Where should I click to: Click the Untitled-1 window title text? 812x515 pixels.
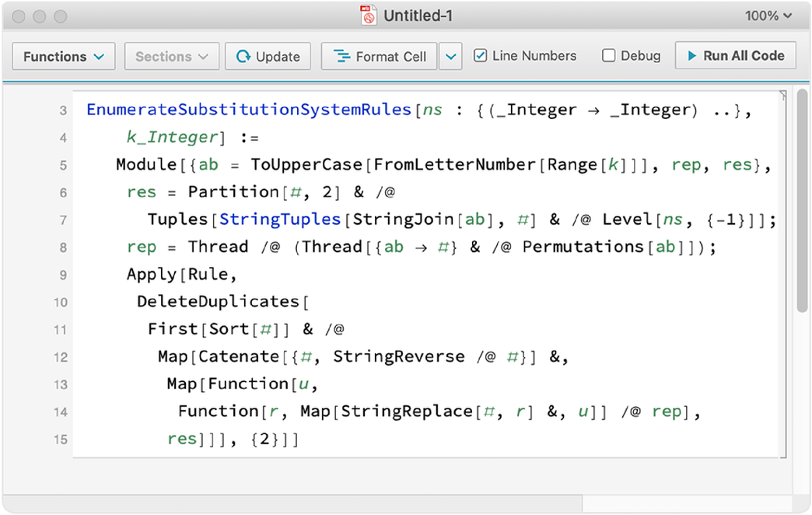[418, 16]
